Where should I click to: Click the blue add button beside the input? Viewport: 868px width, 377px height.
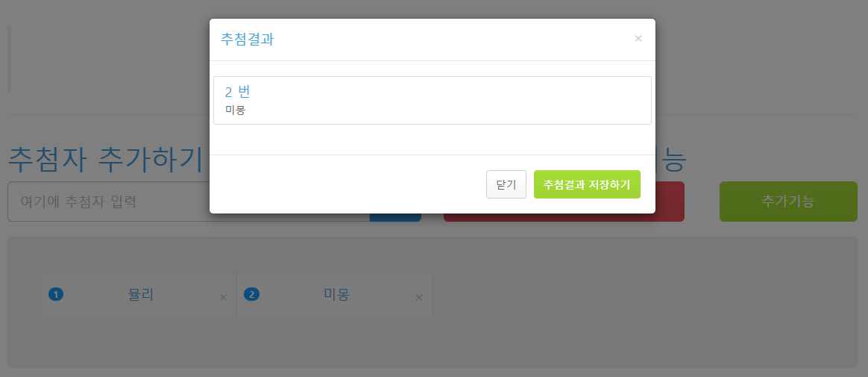pyautogui.click(x=395, y=217)
